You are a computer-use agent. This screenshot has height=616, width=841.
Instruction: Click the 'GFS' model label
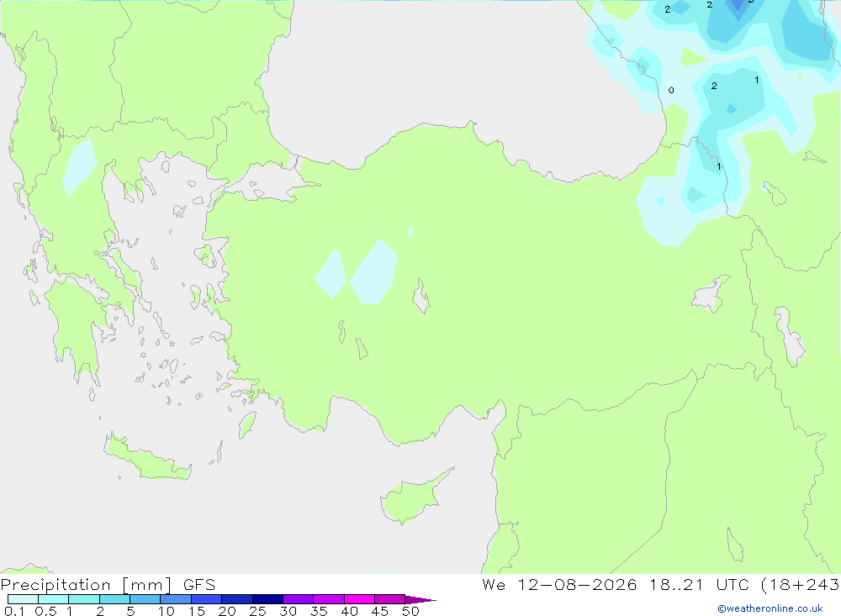199,585
